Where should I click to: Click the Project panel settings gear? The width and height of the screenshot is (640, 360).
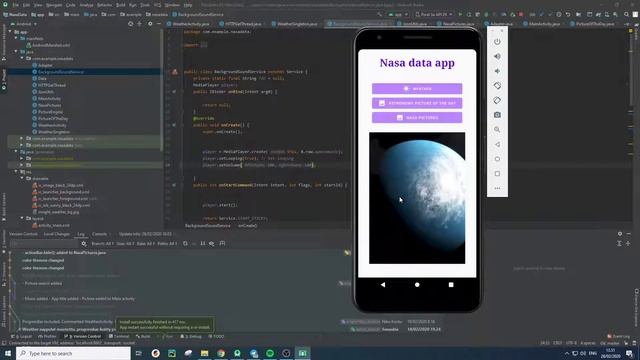click(150, 24)
